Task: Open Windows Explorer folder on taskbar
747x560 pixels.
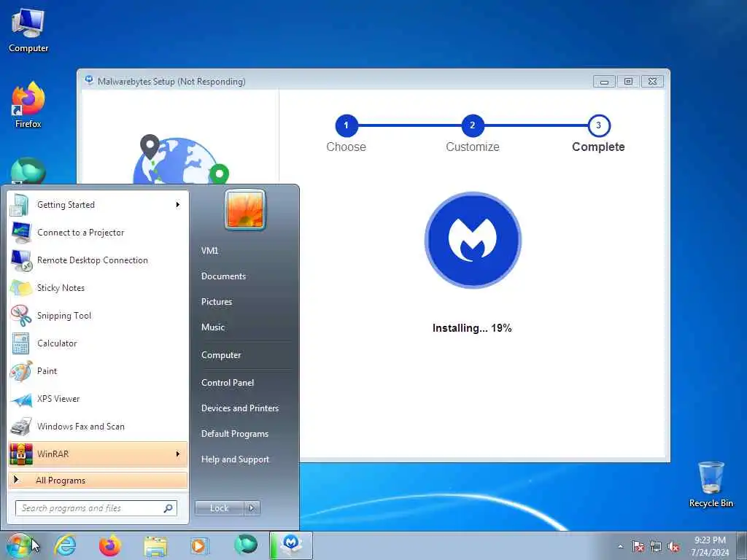Action: pyautogui.click(x=155, y=546)
